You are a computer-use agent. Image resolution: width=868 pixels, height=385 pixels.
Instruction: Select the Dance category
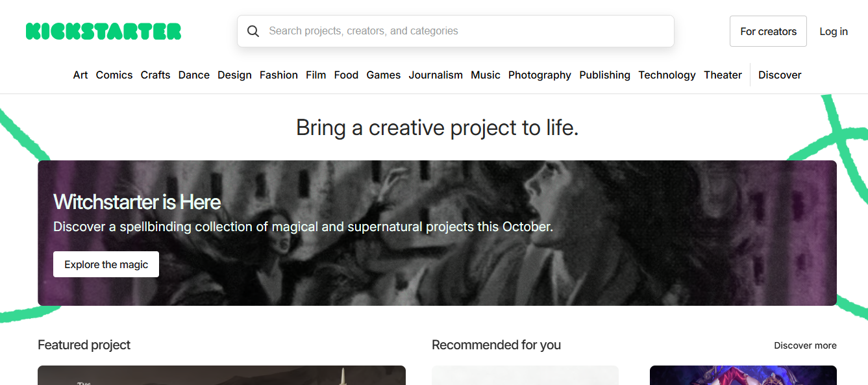tap(194, 75)
